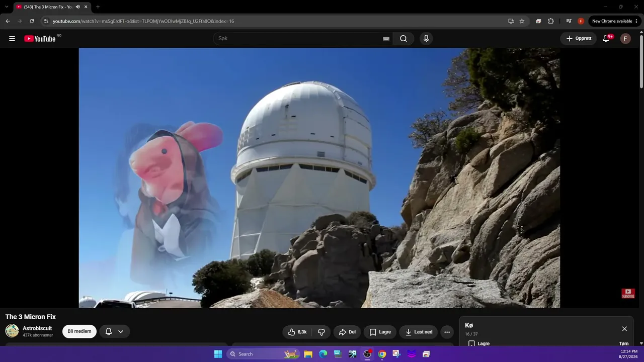Image resolution: width=644 pixels, height=362 pixels.
Task: Open Snipping Tool from taskbar
Action: tap(396, 354)
